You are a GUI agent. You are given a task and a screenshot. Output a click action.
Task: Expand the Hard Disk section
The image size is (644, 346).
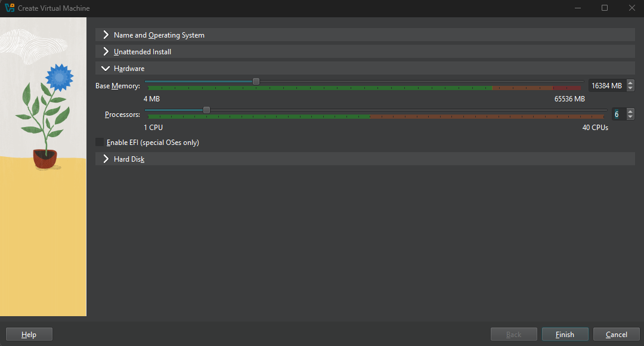106,159
